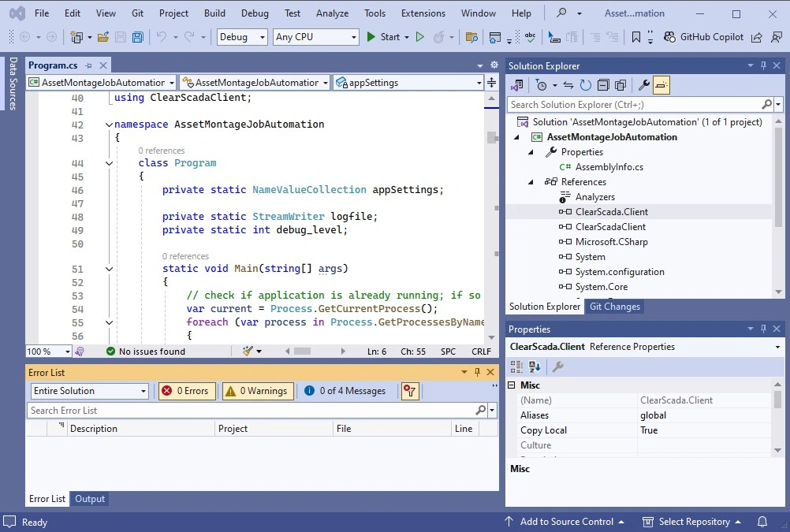Viewport: 790px width, 532px height.
Task: Open the Extensions menu
Action: [x=423, y=13]
